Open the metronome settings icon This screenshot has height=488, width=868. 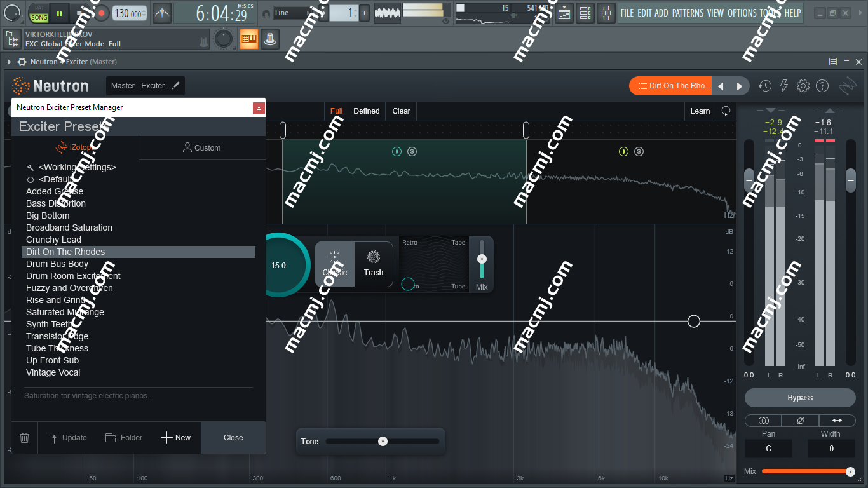tap(162, 13)
